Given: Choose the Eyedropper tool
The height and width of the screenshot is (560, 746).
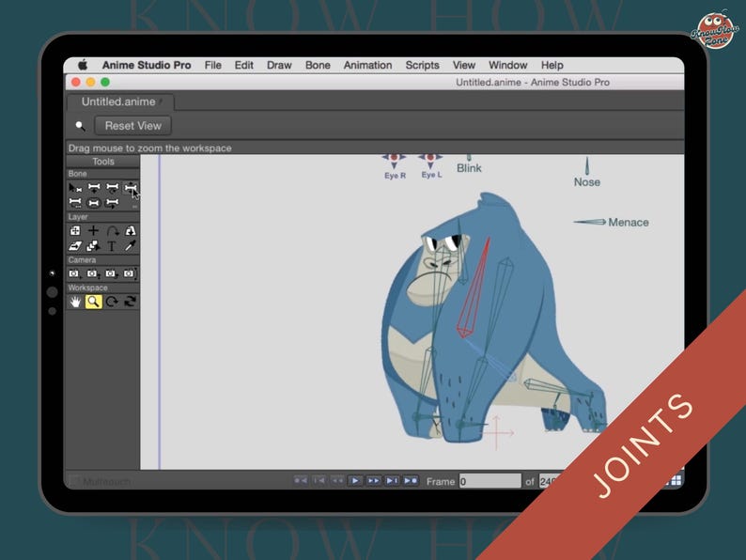Looking at the screenshot, I should coord(131,246).
